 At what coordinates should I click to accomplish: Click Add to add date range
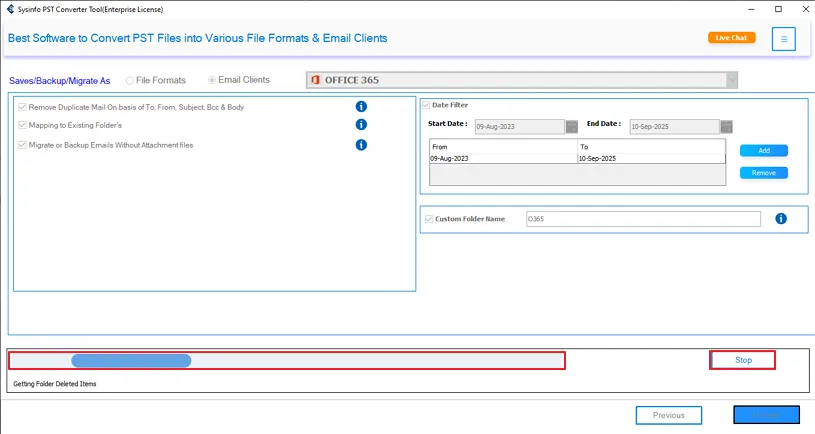coord(763,151)
